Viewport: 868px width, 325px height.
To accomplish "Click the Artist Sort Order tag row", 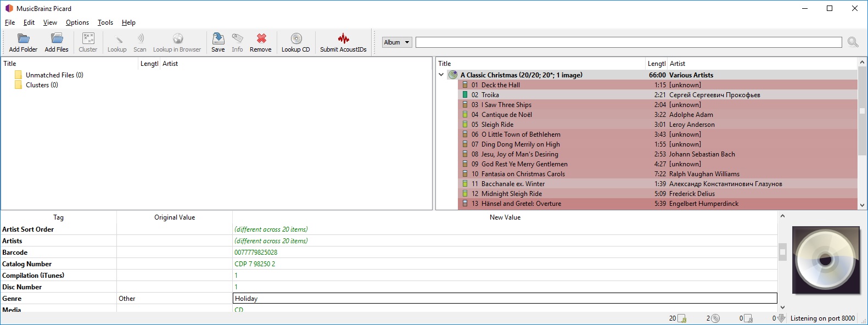I will point(389,229).
